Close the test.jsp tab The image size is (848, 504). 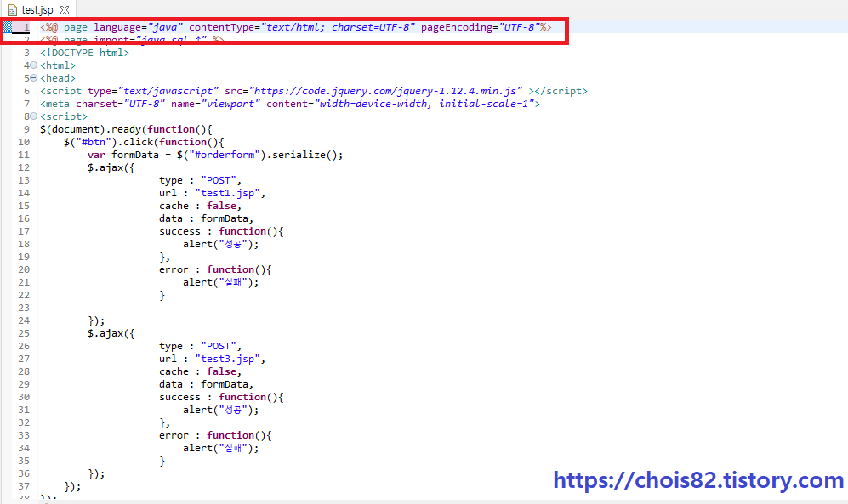tap(65, 9)
